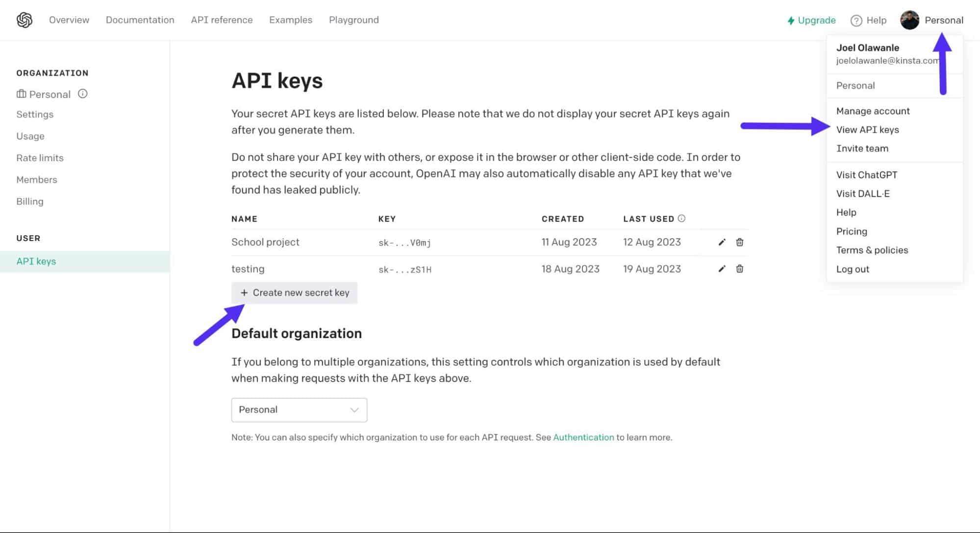980x533 pixels.
Task: Select the API keys sidebar menu item
Action: (36, 261)
